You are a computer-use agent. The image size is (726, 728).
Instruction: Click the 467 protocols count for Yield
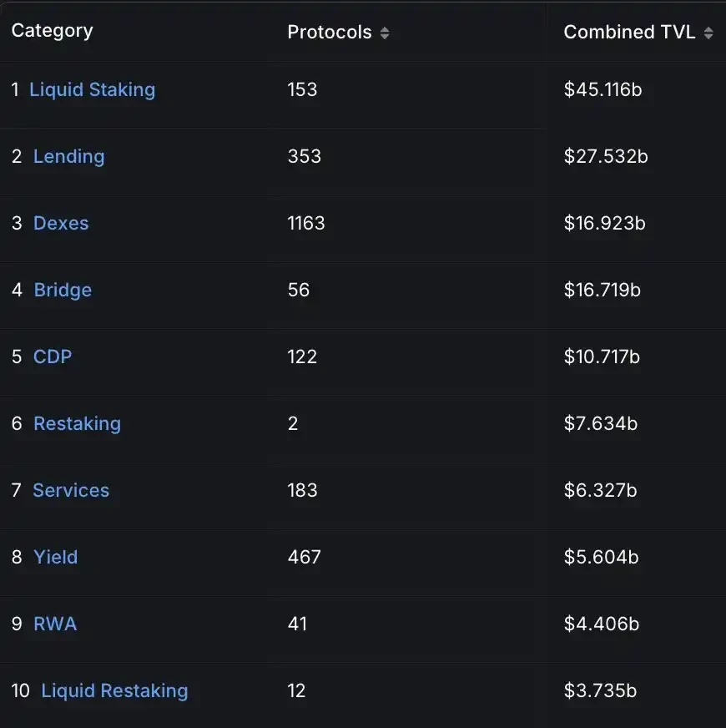(x=304, y=557)
